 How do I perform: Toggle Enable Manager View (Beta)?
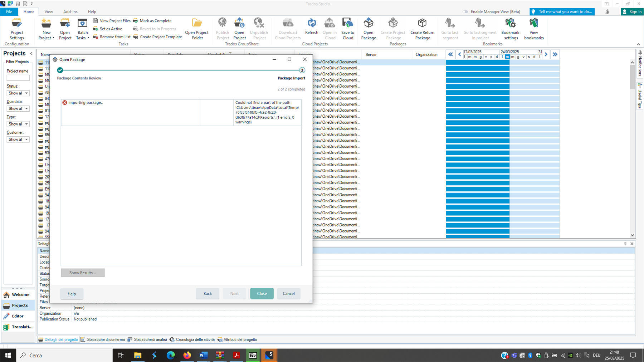[x=465, y=12]
